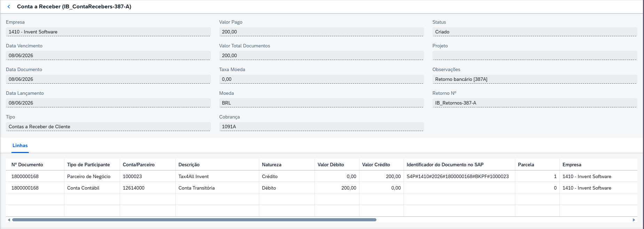Click the Empresa column header in the table

(598, 165)
